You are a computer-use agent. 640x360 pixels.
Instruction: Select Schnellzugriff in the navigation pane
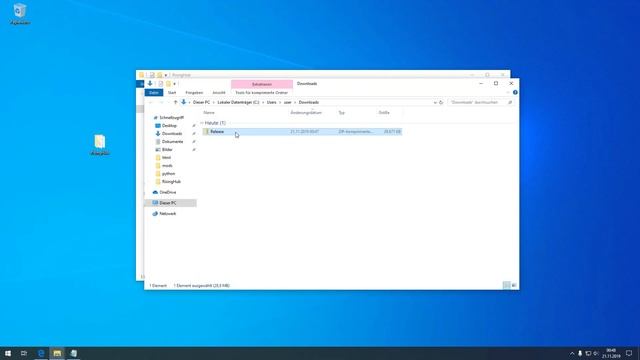point(171,118)
